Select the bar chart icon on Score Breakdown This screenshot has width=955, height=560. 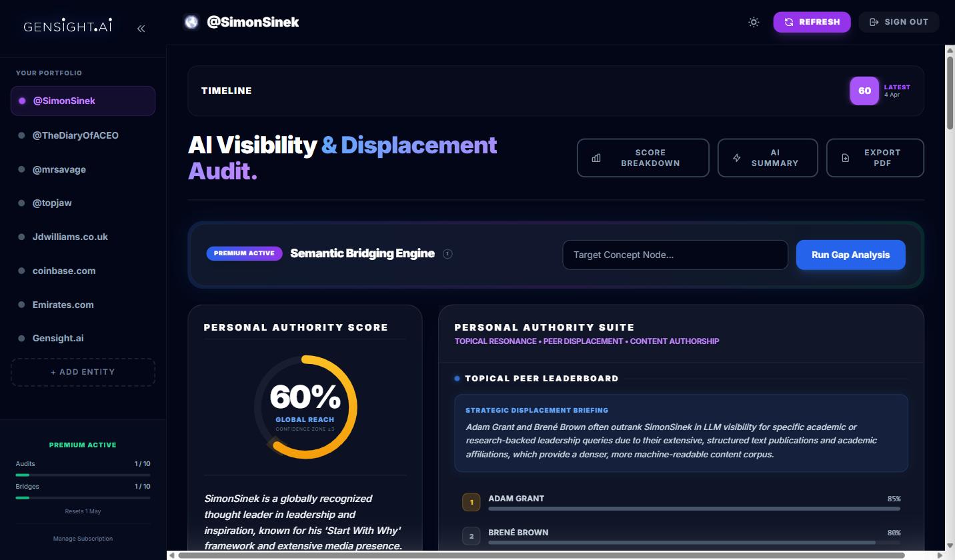pos(596,157)
